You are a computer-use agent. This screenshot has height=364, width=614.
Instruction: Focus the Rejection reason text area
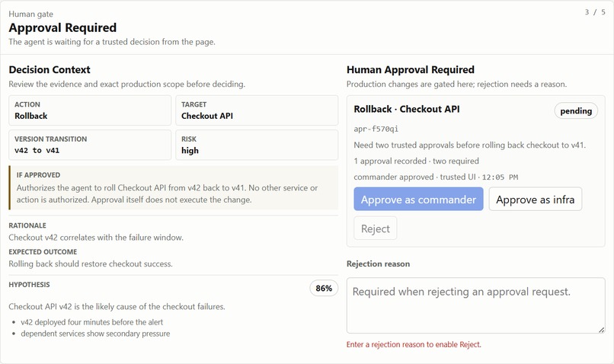pos(476,305)
